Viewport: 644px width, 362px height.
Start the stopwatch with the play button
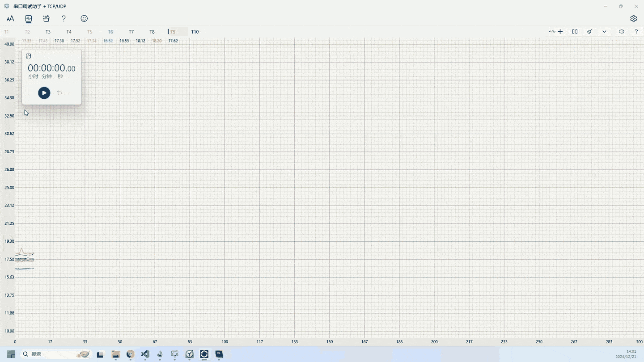pyautogui.click(x=44, y=93)
